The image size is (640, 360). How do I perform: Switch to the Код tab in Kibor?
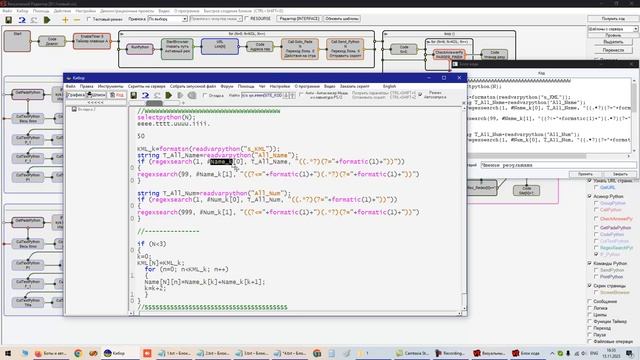tap(117, 95)
